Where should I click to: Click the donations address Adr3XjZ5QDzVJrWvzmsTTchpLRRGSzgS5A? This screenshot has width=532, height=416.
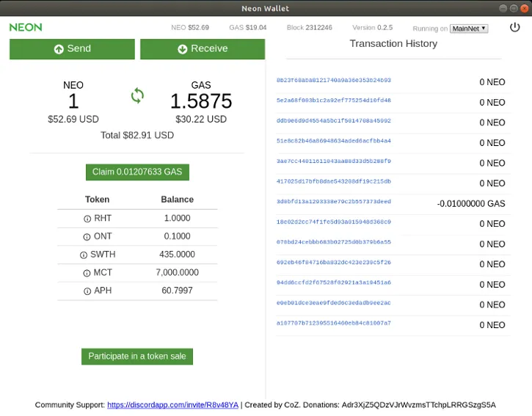(419, 405)
